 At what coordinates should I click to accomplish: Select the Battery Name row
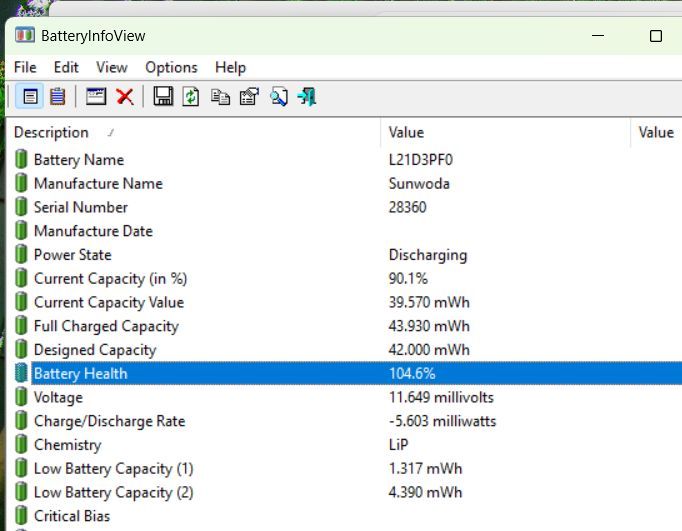(x=79, y=160)
